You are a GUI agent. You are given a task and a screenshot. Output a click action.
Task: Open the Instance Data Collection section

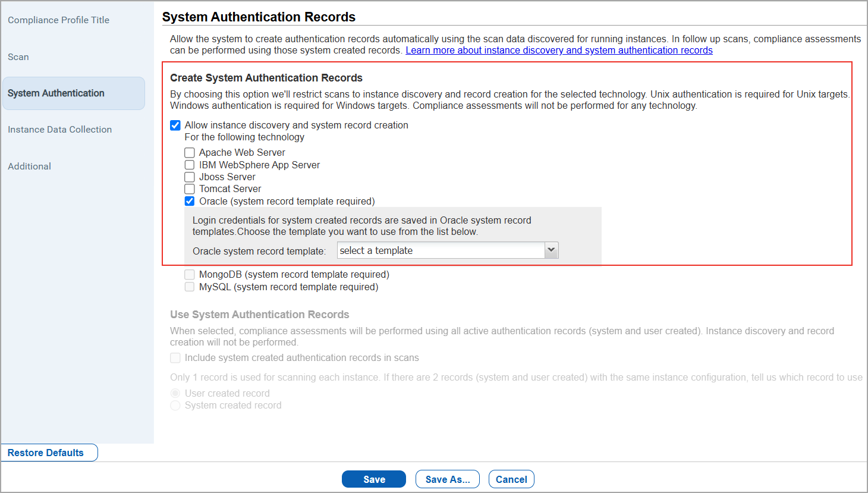pos(59,129)
